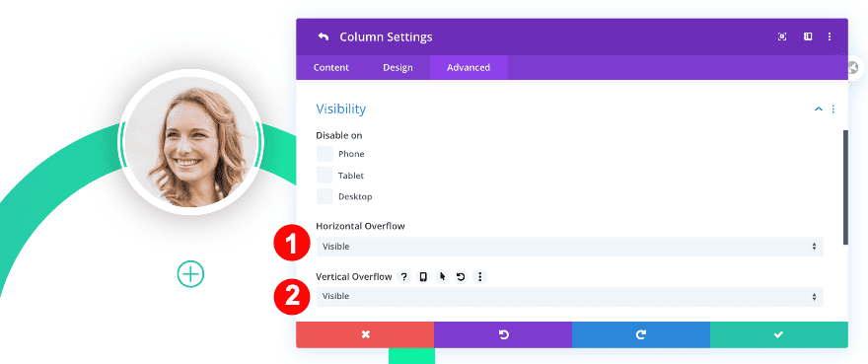This screenshot has width=868, height=364.
Task: Click the back arrow beside Column Settings
Action: 324,36
